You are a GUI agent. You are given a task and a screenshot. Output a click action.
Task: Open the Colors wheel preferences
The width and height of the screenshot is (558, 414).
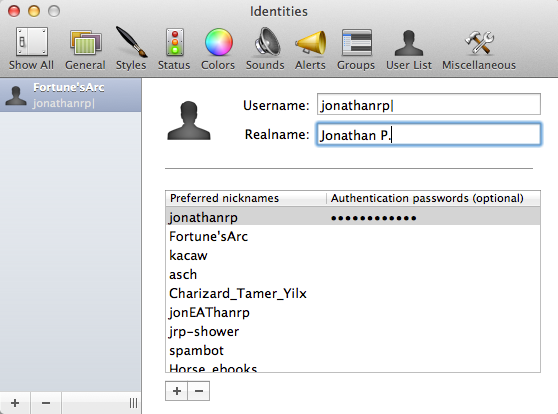point(218,49)
